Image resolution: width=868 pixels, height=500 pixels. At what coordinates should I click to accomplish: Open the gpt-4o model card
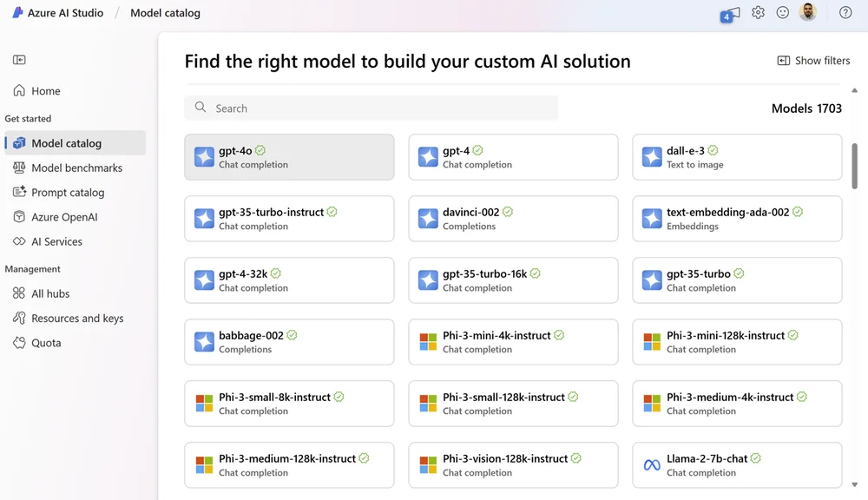[x=290, y=157]
